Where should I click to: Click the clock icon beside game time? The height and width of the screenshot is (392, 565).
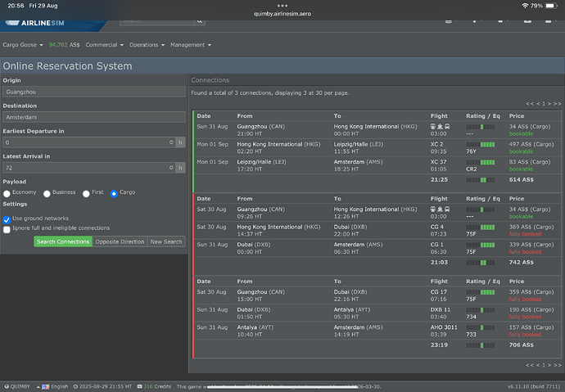point(75,385)
